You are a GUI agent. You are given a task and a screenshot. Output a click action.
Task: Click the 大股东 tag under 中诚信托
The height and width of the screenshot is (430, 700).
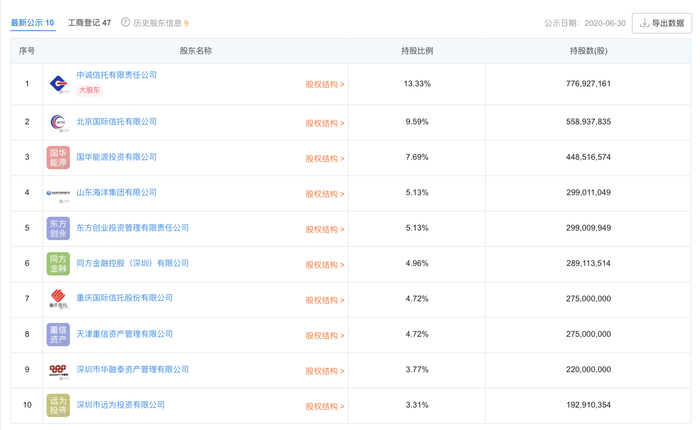click(x=89, y=90)
